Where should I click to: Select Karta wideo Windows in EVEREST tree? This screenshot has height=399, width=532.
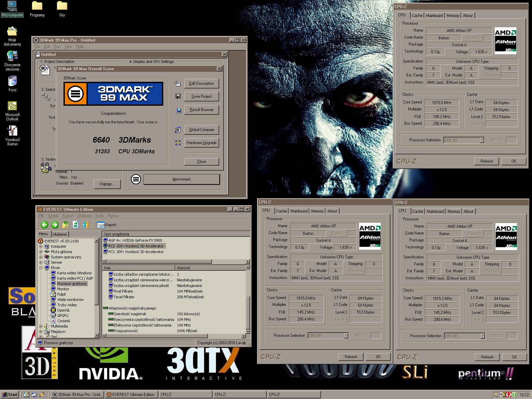[74, 273]
